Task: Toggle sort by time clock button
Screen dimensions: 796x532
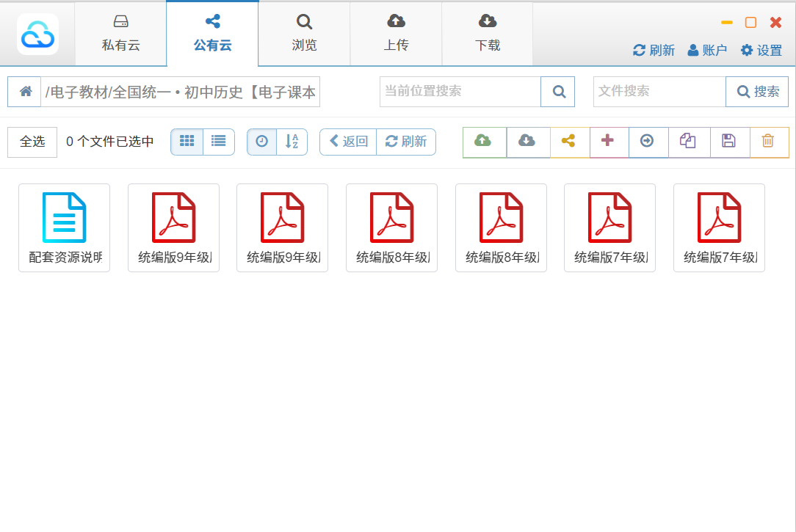Action: (x=262, y=142)
